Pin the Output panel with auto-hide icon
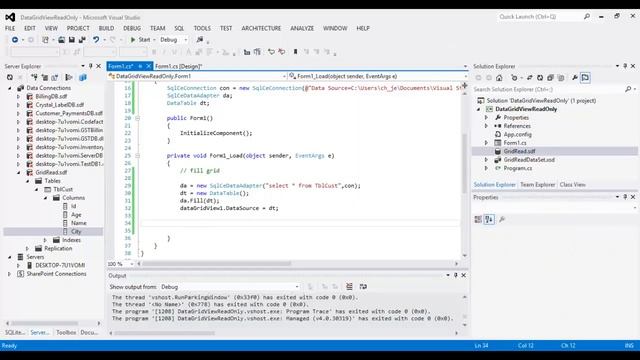Screen dimensions: 640x360 click(x=456, y=276)
